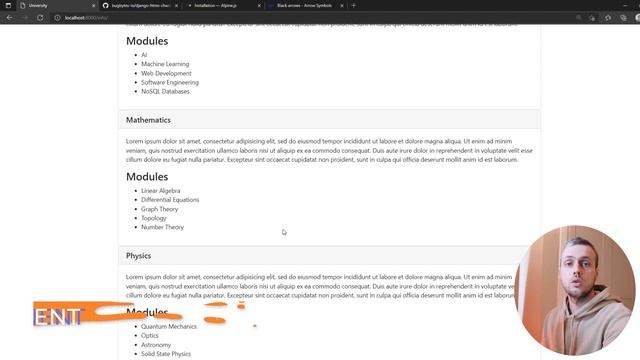Reload the page with the refresh icon
This screenshot has width=640, height=360.
(40, 18)
